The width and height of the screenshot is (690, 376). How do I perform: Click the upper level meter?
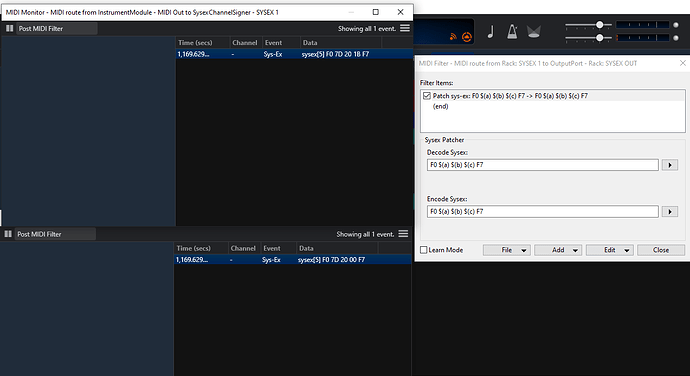pos(642,25)
